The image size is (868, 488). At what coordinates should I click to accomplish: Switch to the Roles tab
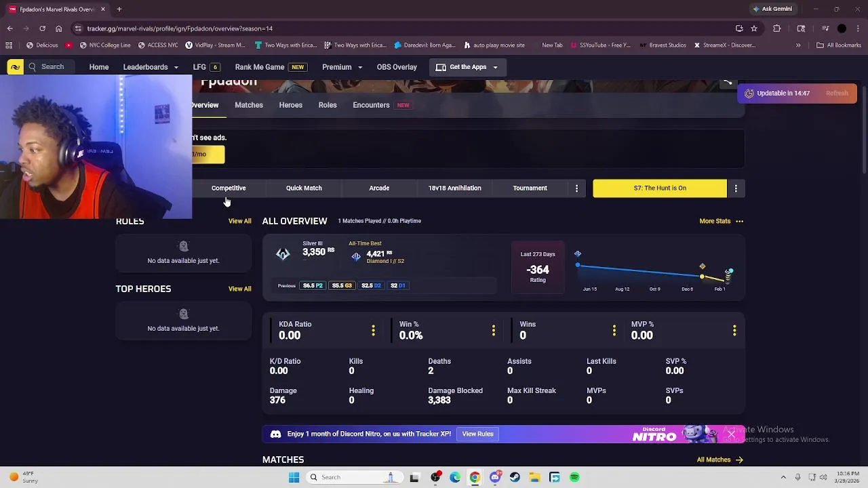point(328,105)
